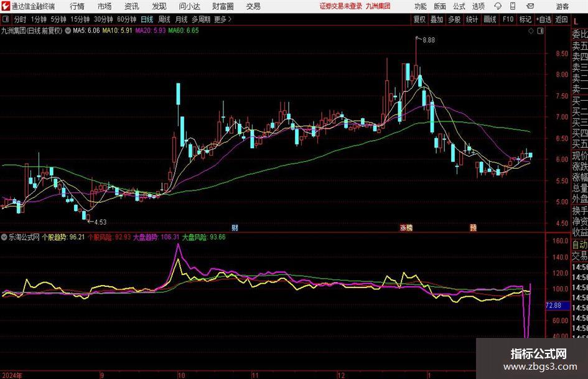Toggle the right side panel icon
The height and width of the screenshot is (379, 588).
(x=540, y=31)
